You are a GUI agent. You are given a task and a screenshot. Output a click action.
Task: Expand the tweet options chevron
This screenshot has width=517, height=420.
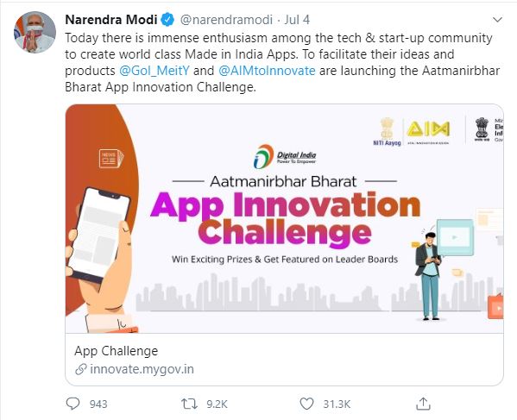pyautogui.click(x=497, y=20)
